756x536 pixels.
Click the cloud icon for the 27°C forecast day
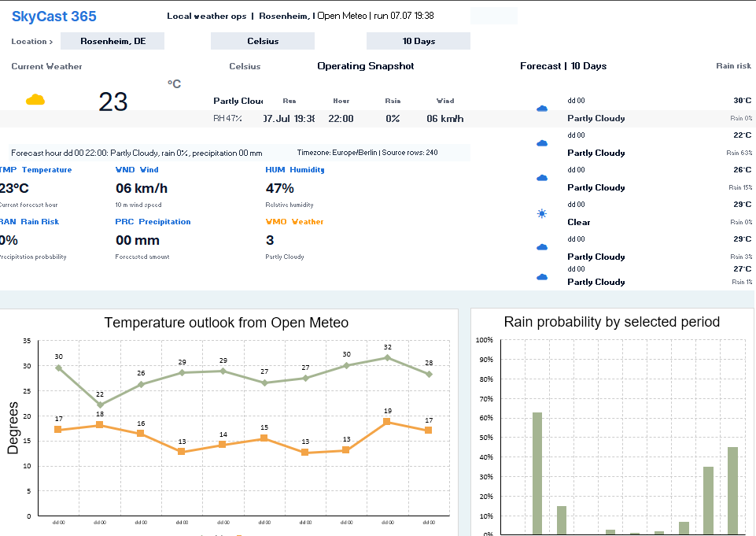pos(542,277)
